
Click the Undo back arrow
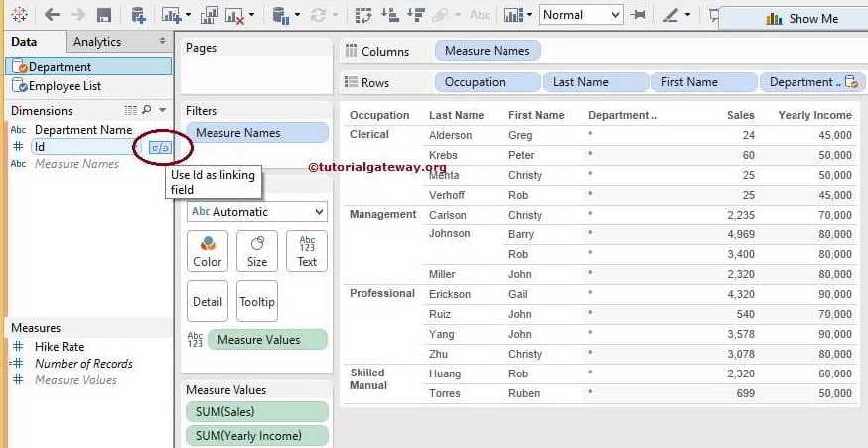tap(52, 15)
